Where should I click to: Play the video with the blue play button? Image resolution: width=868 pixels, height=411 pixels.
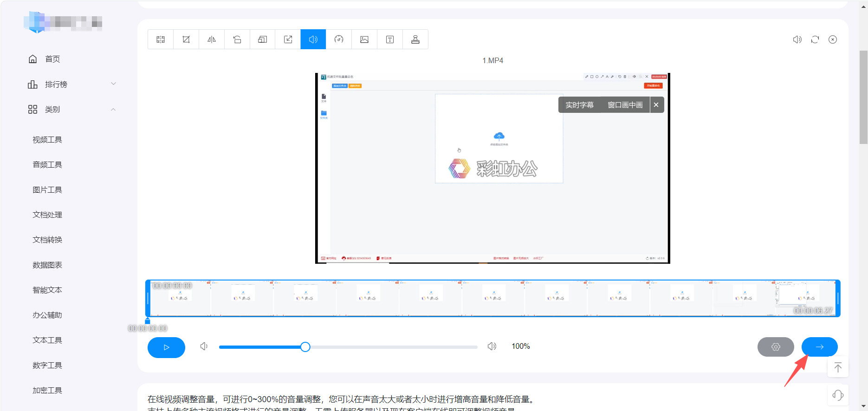coord(166,347)
